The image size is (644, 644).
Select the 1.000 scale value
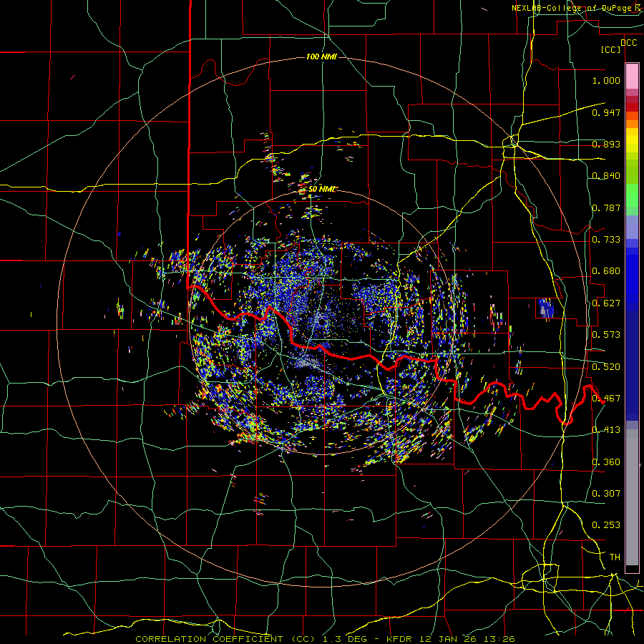tap(606, 80)
